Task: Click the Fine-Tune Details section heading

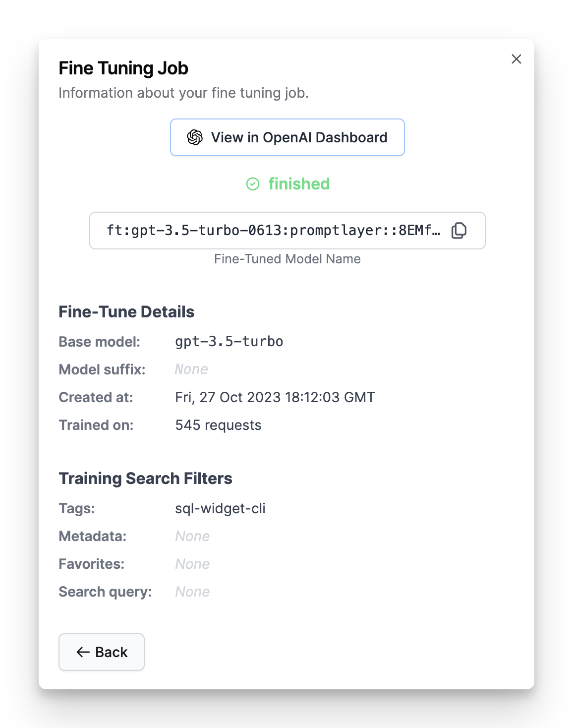Action: pyautogui.click(x=126, y=311)
